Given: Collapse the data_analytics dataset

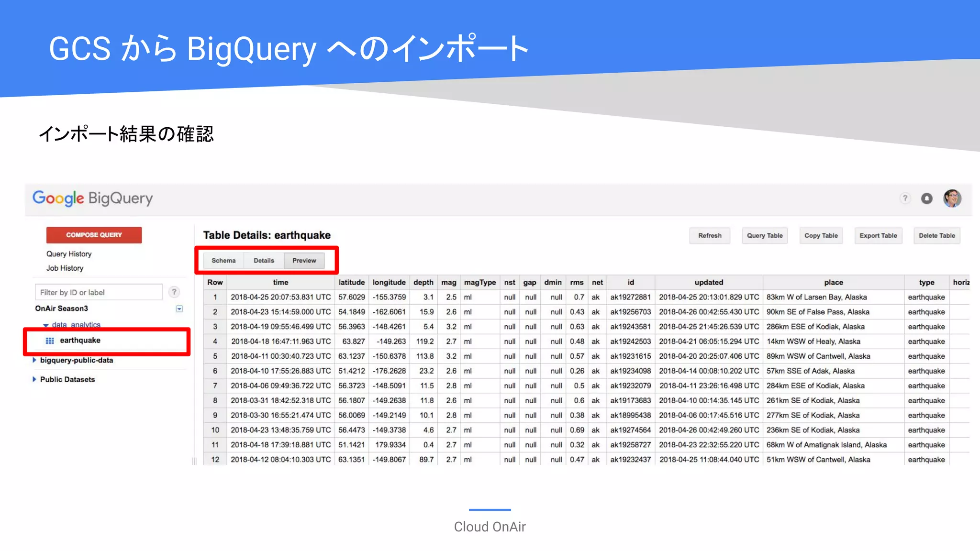Looking at the screenshot, I should tap(46, 325).
